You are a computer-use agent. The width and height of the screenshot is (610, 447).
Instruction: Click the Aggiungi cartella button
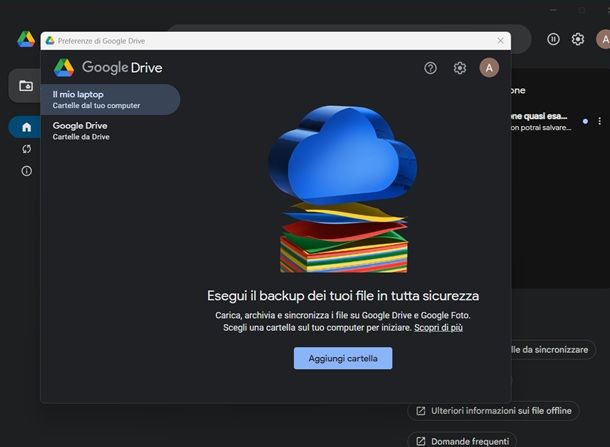pos(343,358)
